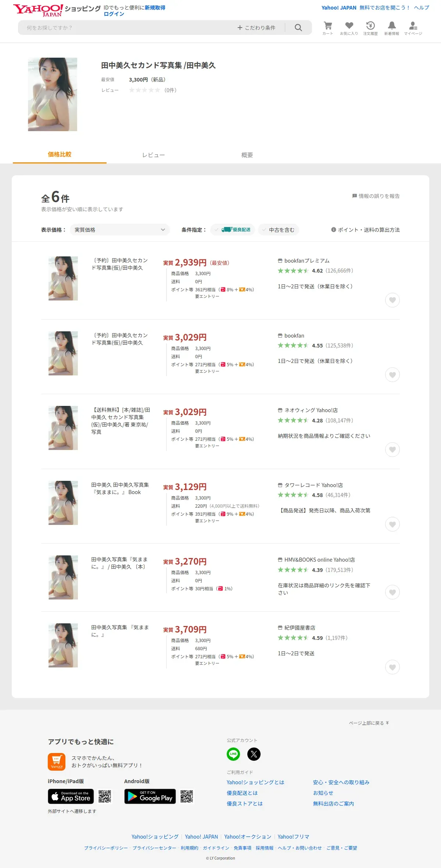Image resolution: width=441 pixels, height=868 pixels.
Task: Click the 新規取得 link
Action: [155, 8]
